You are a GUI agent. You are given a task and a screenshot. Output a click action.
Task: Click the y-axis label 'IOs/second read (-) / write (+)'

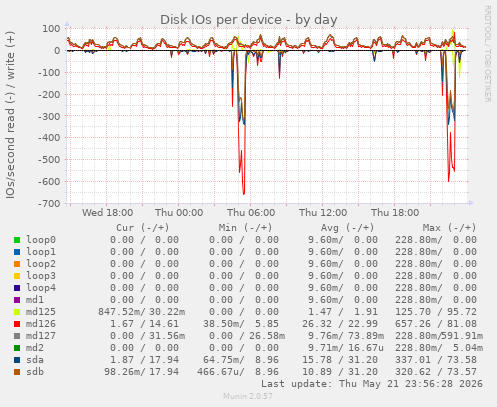coord(11,115)
